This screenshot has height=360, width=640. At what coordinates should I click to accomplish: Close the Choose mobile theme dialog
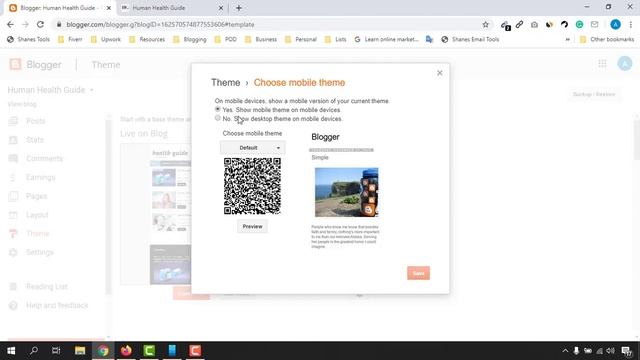(x=440, y=73)
